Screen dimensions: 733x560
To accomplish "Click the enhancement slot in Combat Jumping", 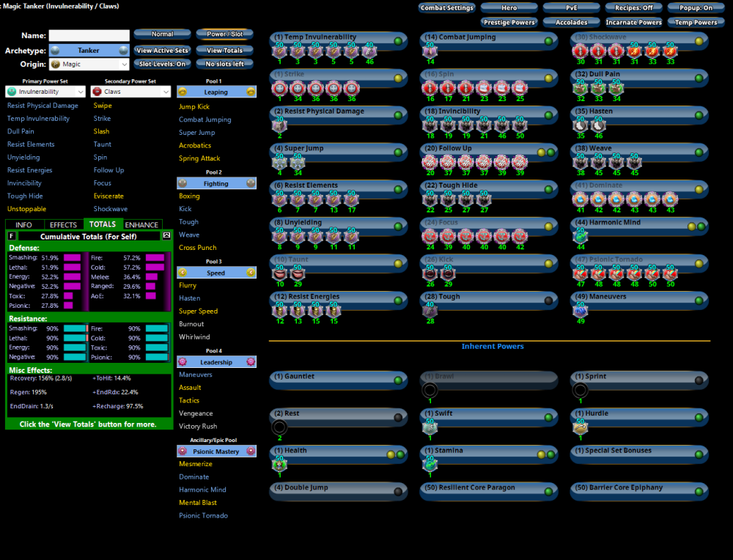I will click(429, 51).
